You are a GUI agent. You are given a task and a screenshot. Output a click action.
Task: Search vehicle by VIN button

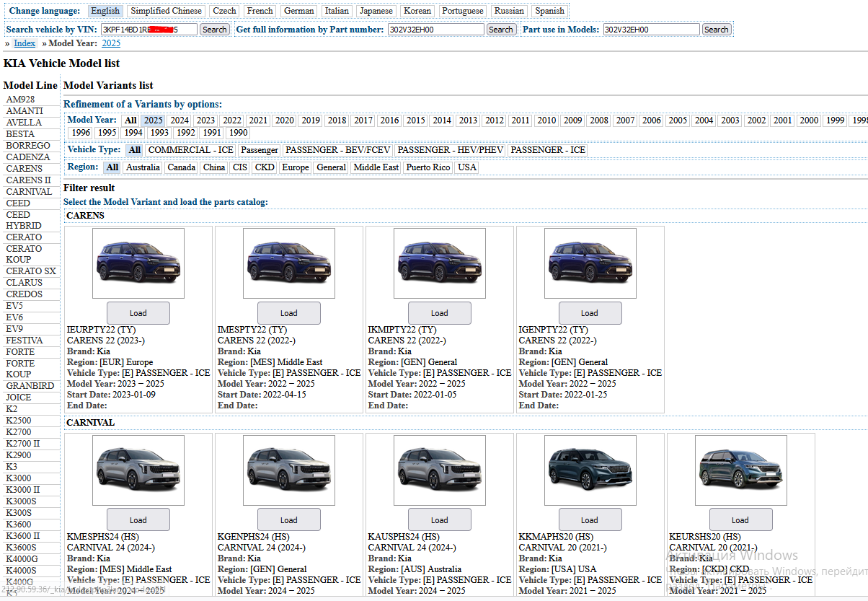[x=215, y=30]
